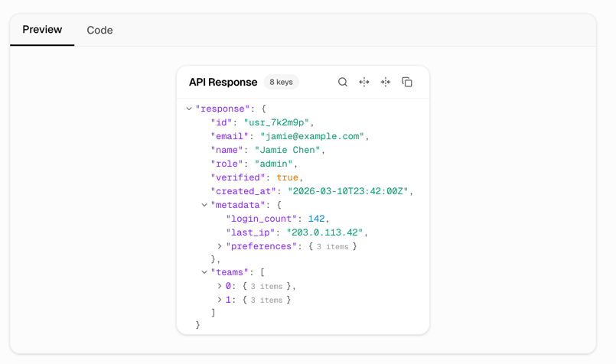Screen dimensions: 616x364
Task: Switch to the Preview tab
Action: tap(42, 30)
